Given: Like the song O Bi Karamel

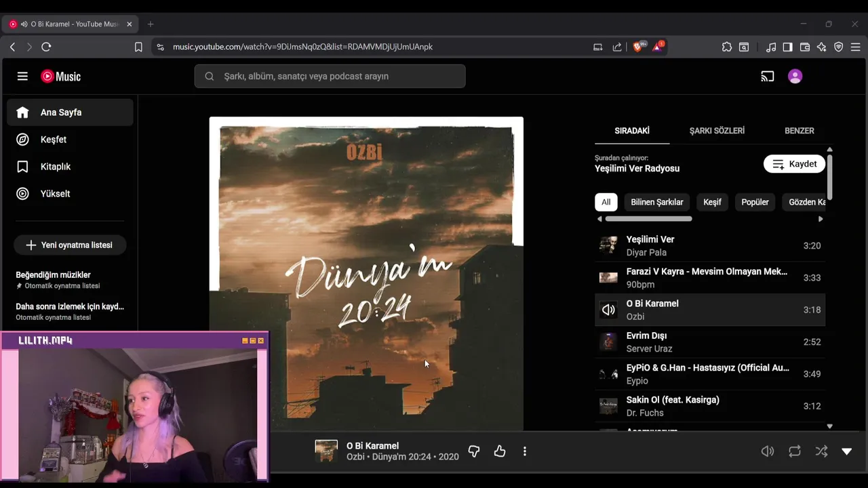Looking at the screenshot, I should point(500,451).
